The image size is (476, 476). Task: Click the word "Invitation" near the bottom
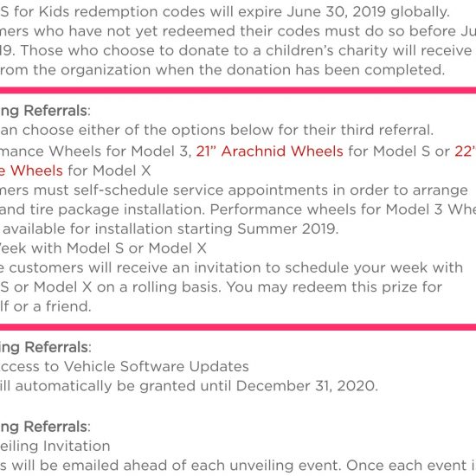76,446
